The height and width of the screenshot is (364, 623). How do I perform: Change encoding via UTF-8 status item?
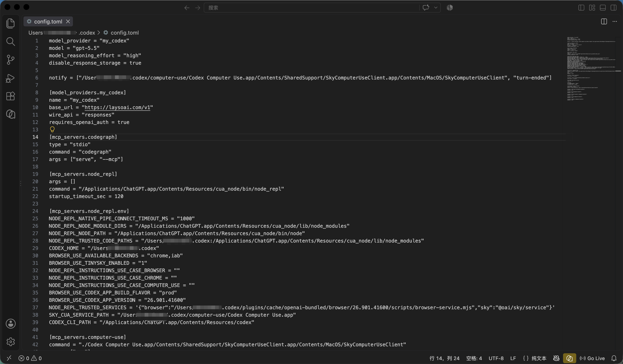pyautogui.click(x=496, y=358)
